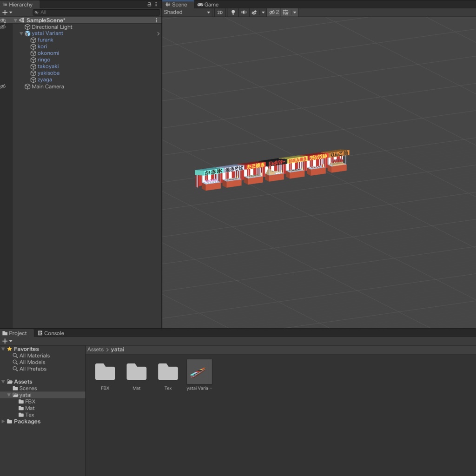The width and height of the screenshot is (476, 476).
Task: Toggle scene grid visibility icon
Action: (x=286, y=13)
